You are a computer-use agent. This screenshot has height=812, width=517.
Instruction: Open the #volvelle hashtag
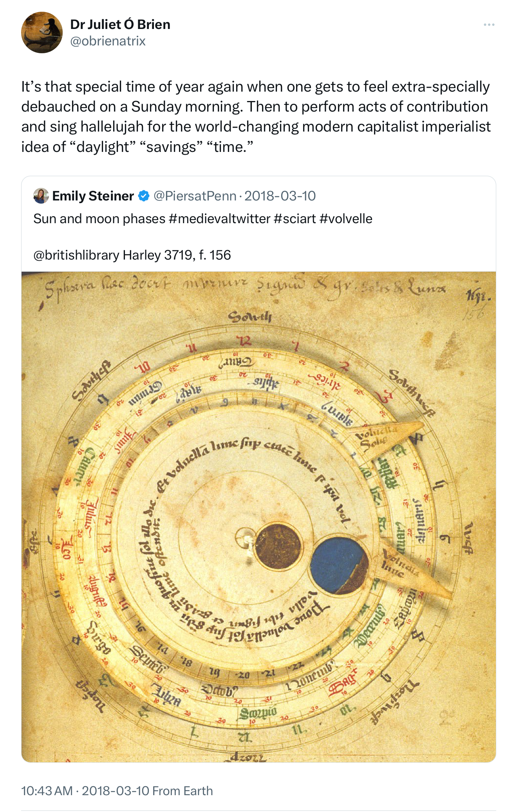coord(345,218)
